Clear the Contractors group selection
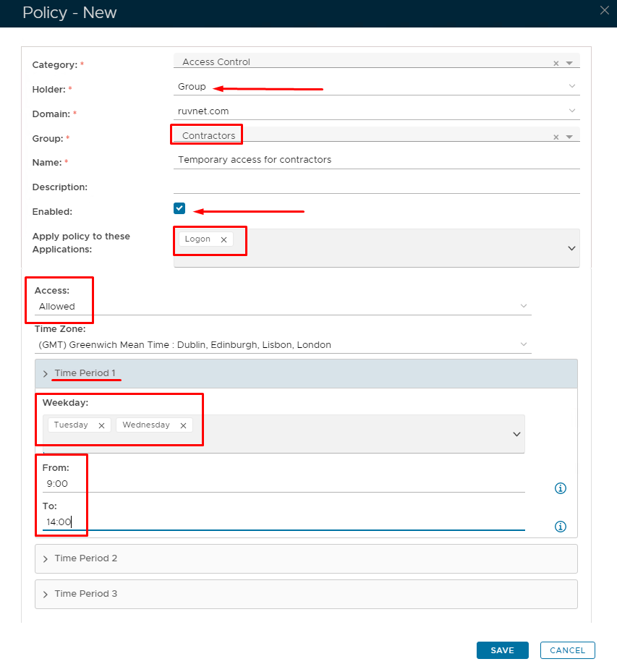 pos(556,137)
